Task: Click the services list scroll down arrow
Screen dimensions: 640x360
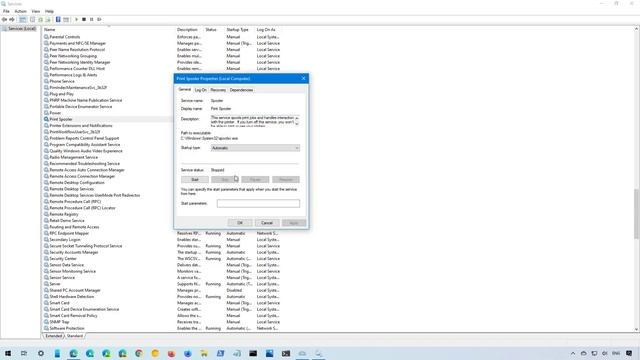Action: 636,329
